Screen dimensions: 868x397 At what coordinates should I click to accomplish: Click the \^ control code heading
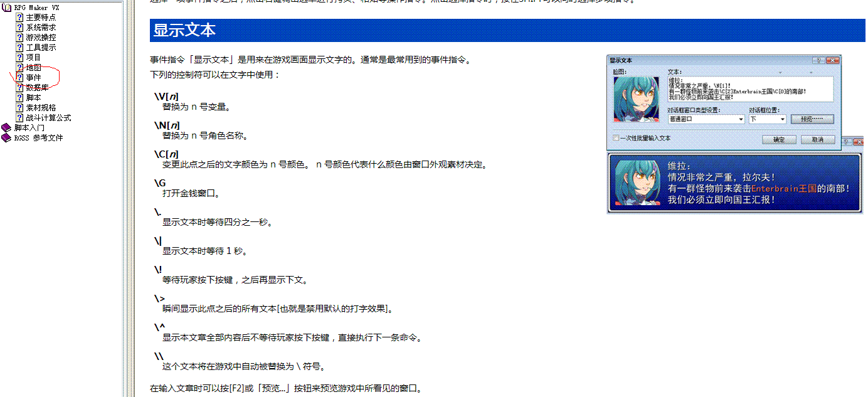[x=159, y=327]
